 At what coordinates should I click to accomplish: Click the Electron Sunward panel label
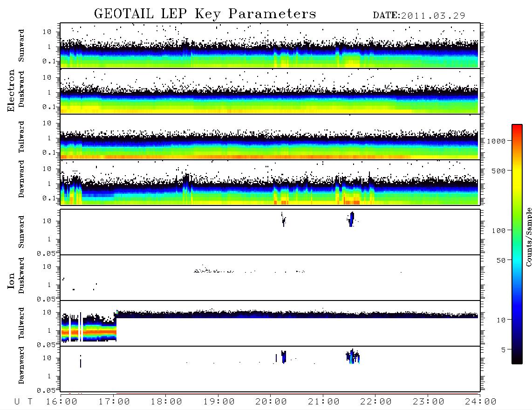[x=21, y=46]
